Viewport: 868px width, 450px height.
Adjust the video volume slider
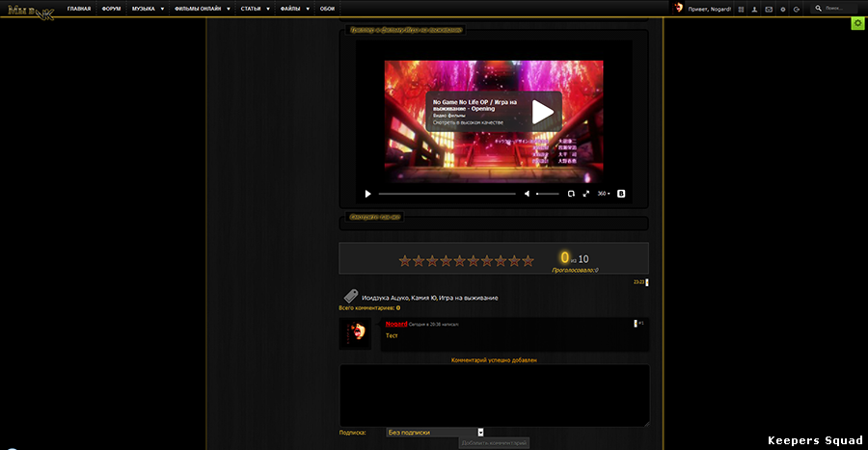(548, 194)
